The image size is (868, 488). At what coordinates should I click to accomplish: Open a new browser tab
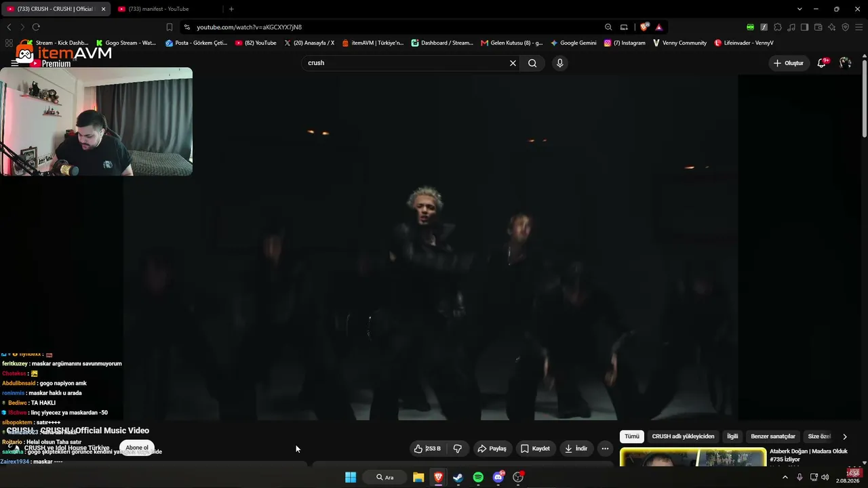point(231,9)
